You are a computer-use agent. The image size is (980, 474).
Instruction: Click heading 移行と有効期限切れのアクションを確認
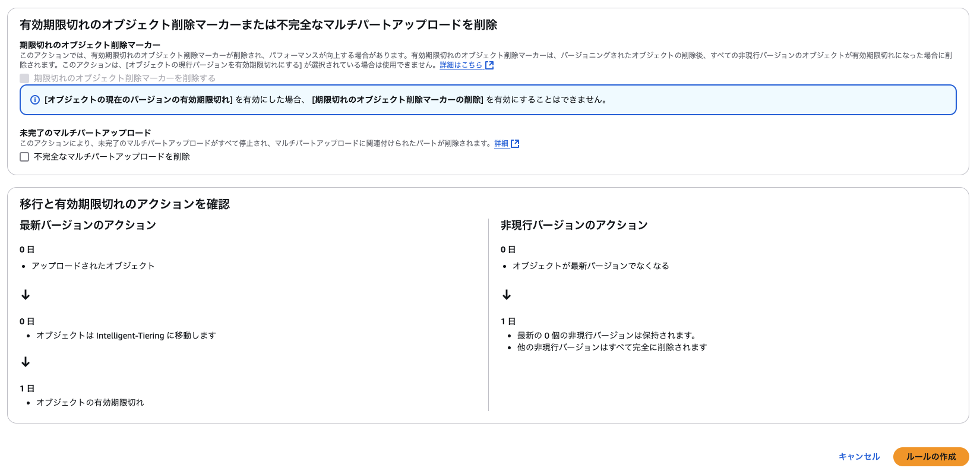click(125, 204)
